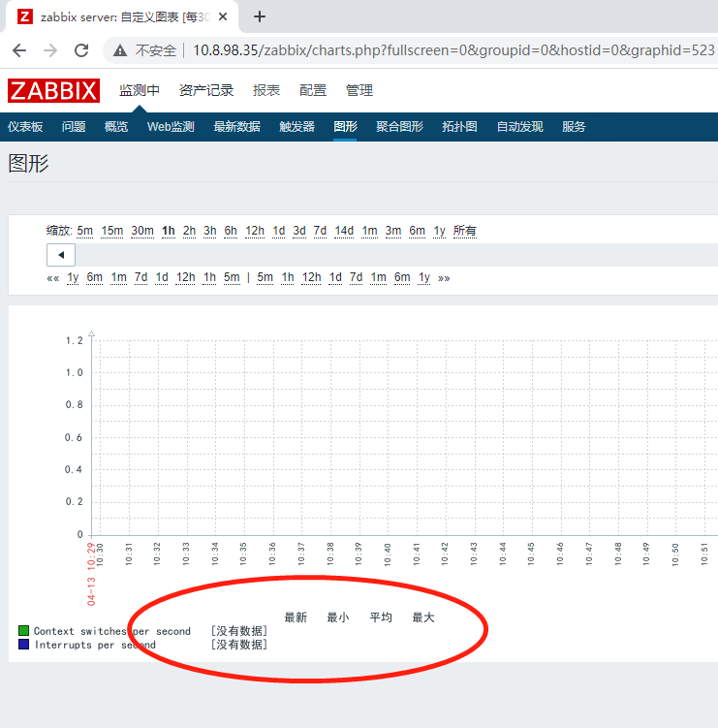
Task: Click time slider bar track
Action: [x=396, y=255]
